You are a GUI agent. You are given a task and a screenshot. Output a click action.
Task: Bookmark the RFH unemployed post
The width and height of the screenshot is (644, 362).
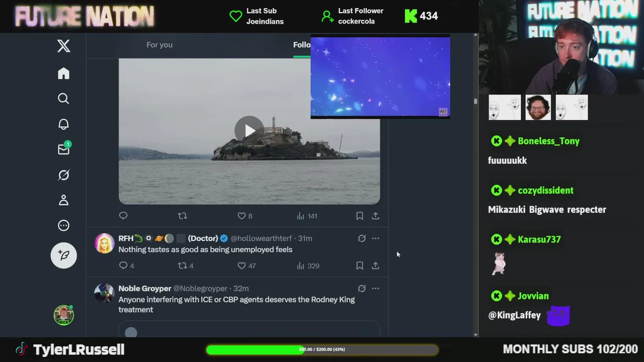pos(360,265)
